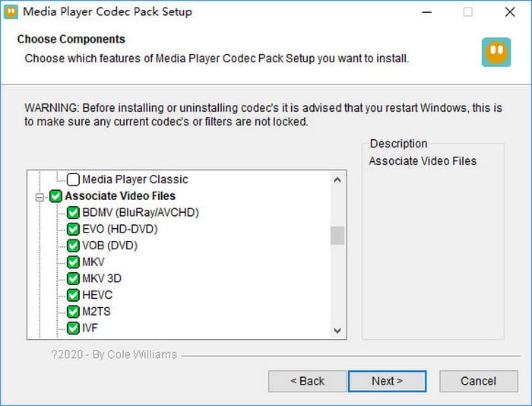Click the orange face logo in header
The image size is (532, 406).
tap(496, 52)
